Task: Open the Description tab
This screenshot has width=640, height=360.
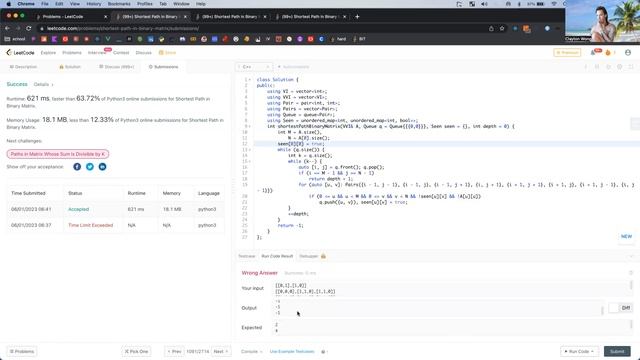Action: (23, 67)
